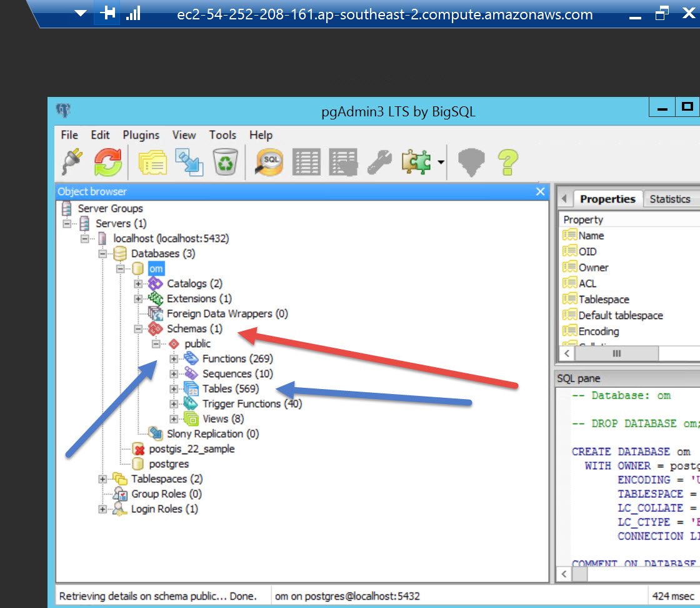Switch to the Statistics tab
The height and width of the screenshot is (608, 700).
(669, 199)
